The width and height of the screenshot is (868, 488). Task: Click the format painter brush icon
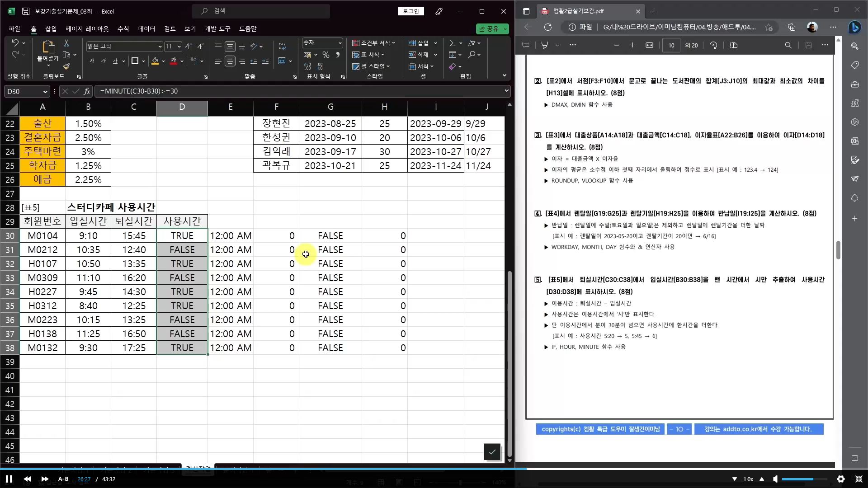click(x=66, y=66)
